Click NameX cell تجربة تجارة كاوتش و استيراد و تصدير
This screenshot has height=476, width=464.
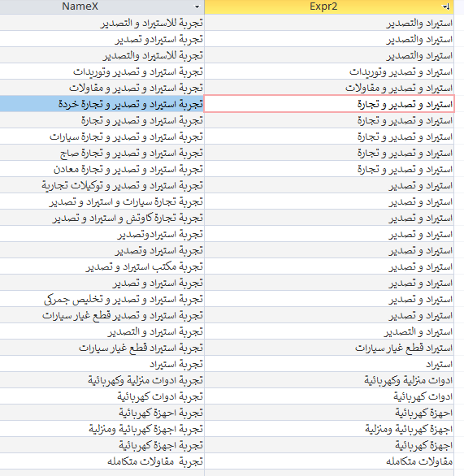[x=102, y=218]
